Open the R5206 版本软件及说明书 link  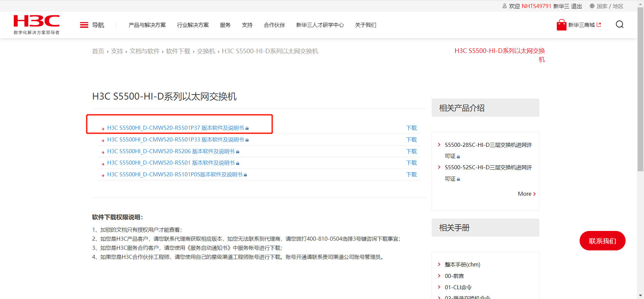(171, 152)
